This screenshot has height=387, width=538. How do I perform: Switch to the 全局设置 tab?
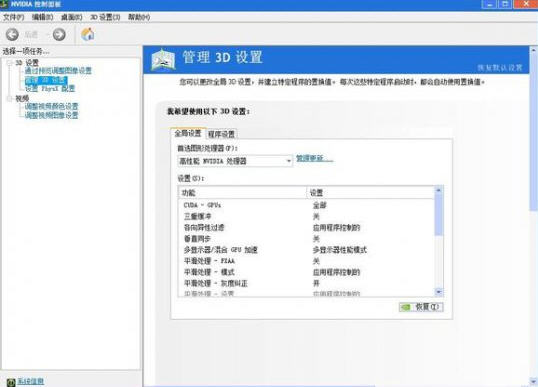188,133
